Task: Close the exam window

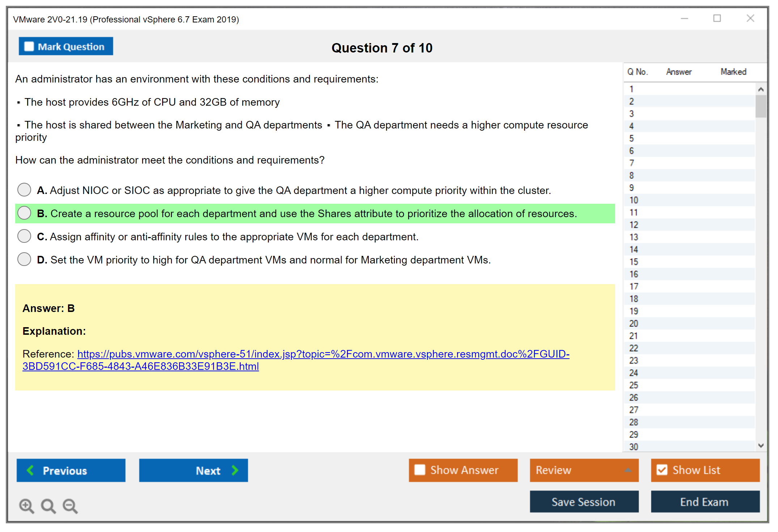Action: pyautogui.click(x=750, y=18)
